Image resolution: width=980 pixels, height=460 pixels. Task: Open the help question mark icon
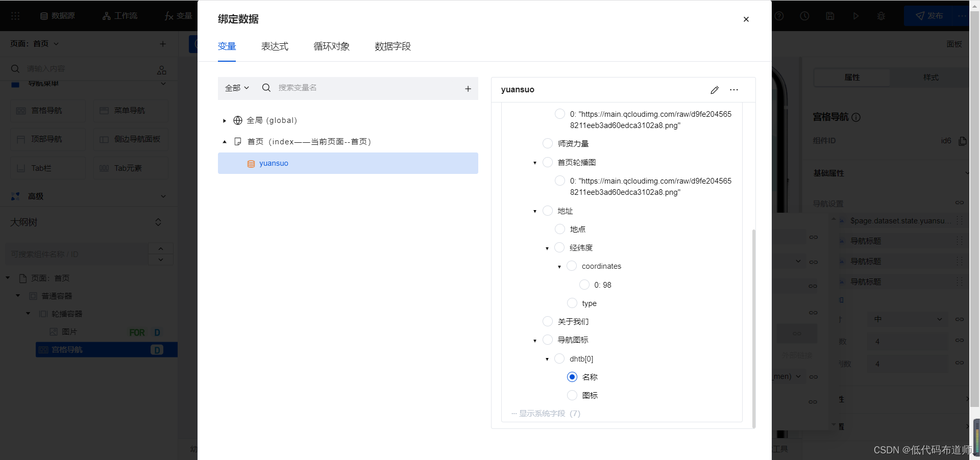779,16
